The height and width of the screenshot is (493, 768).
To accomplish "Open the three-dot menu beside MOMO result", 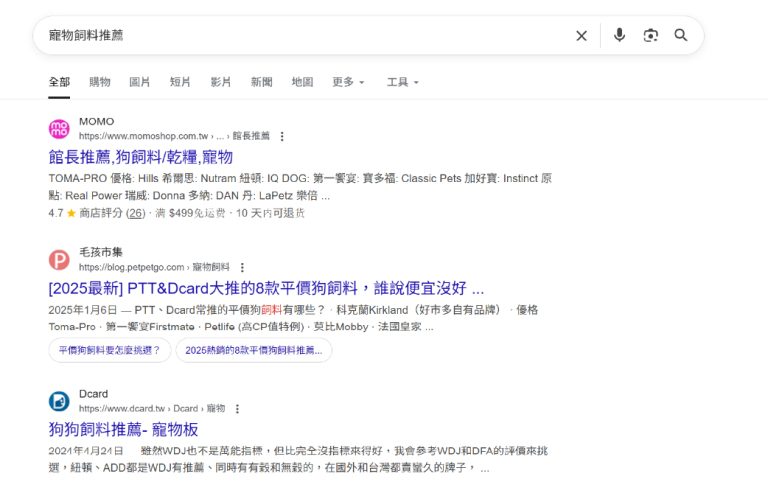I will point(282,136).
